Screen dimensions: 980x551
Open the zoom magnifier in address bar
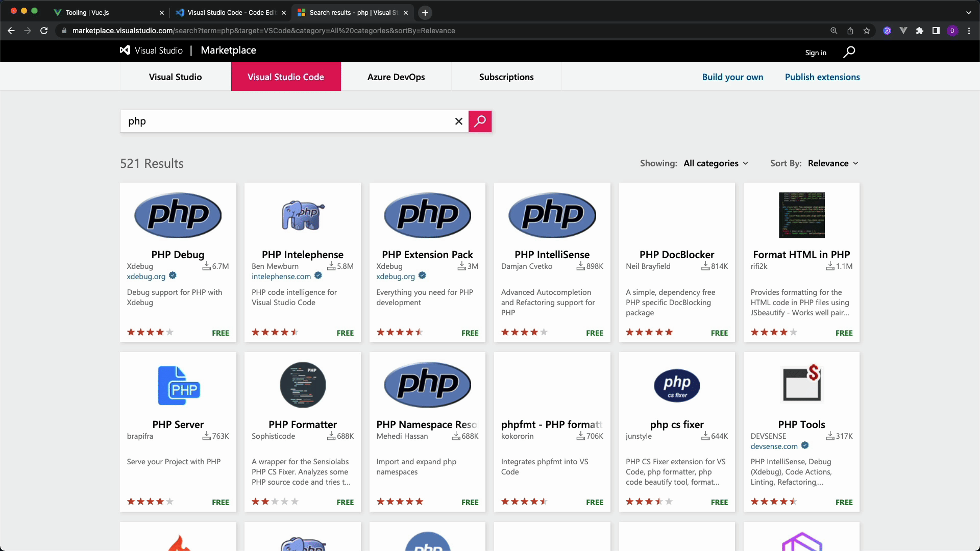point(834,31)
